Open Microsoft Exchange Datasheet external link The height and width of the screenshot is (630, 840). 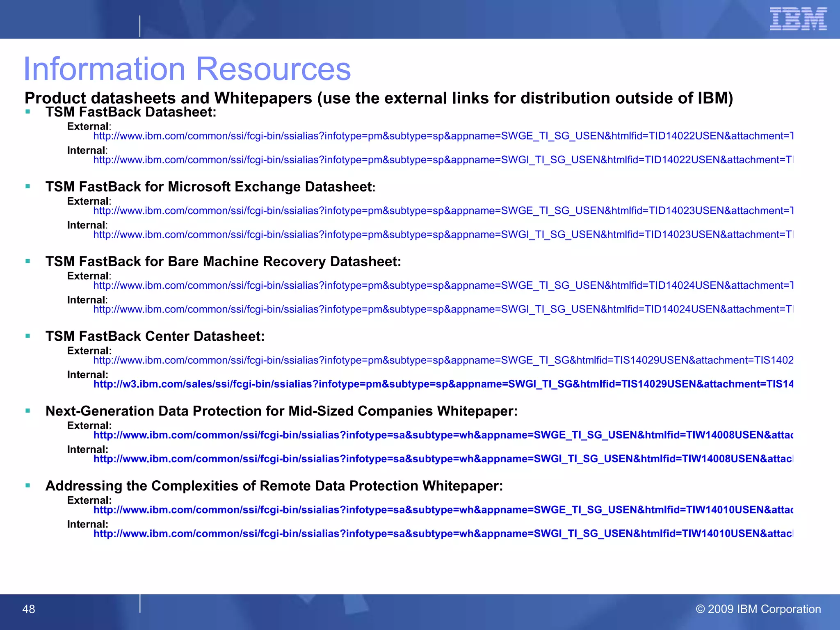443,211
